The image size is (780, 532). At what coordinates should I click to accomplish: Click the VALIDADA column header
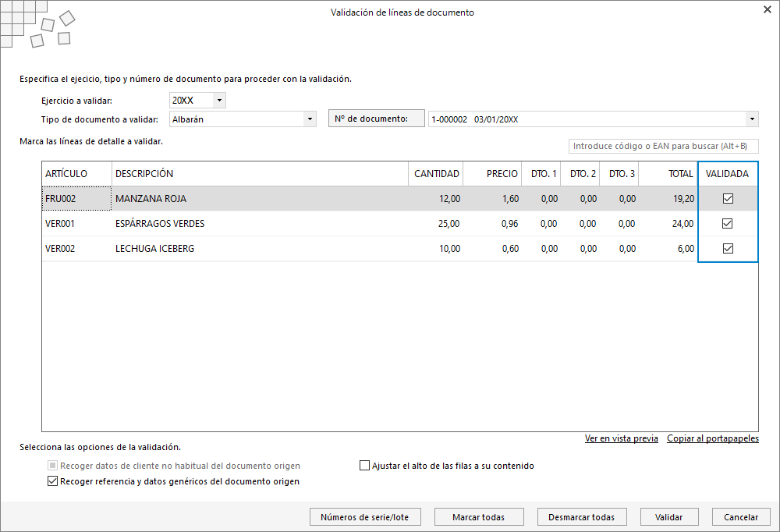(x=727, y=174)
